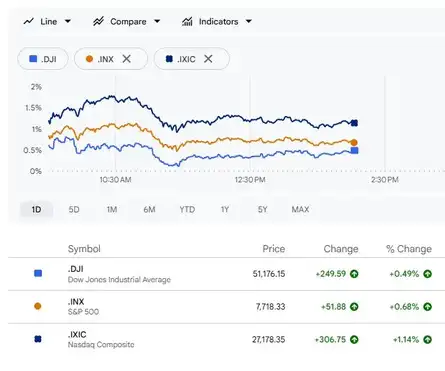Click the % Change column header

tap(409, 249)
